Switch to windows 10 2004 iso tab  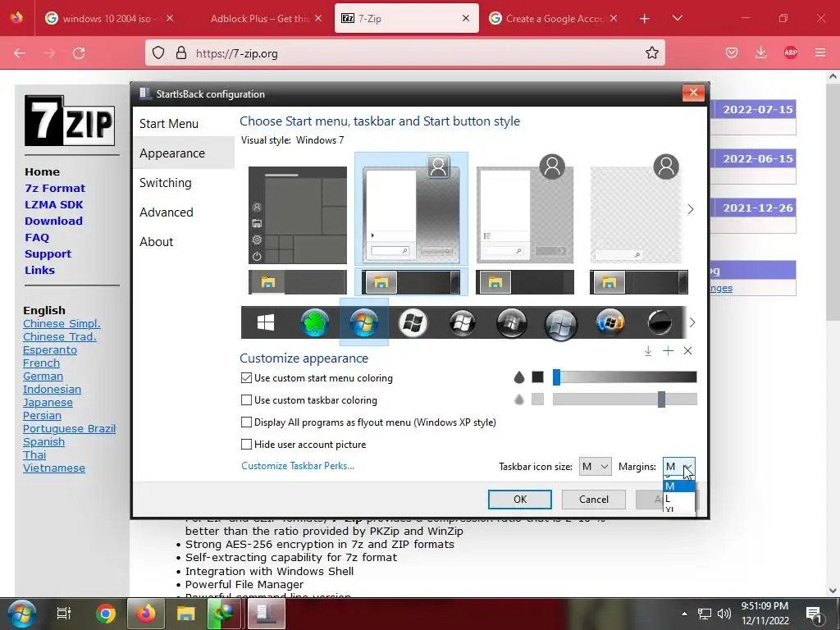[x=109, y=18]
